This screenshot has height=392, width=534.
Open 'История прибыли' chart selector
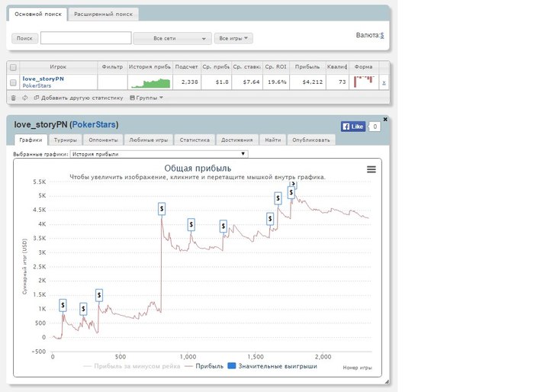159,154
